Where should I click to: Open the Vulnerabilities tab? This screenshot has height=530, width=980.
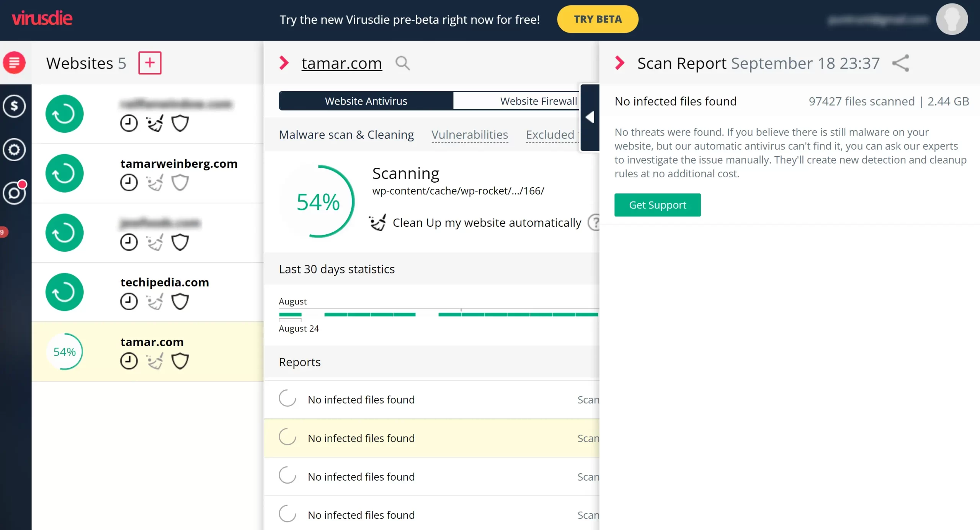(x=470, y=135)
